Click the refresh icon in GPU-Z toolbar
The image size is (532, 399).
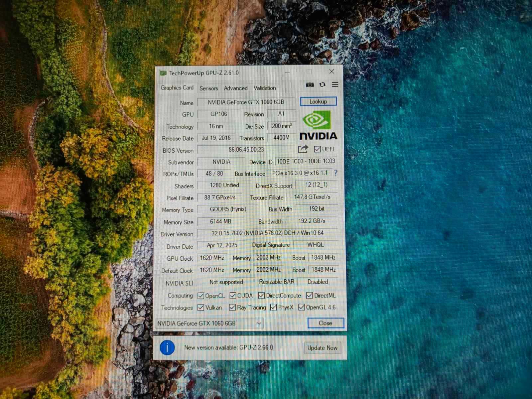click(x=322, y=84)
